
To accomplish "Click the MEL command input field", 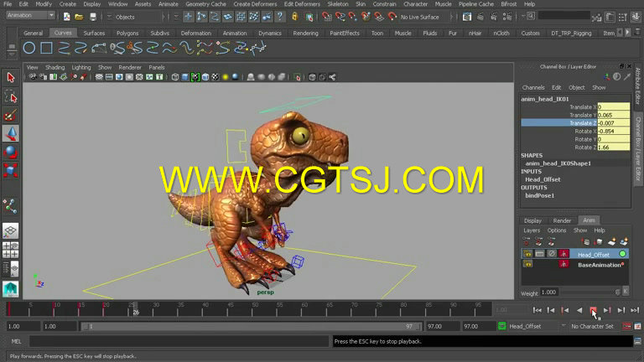I will pyautogui.click(x=179, y=341).
